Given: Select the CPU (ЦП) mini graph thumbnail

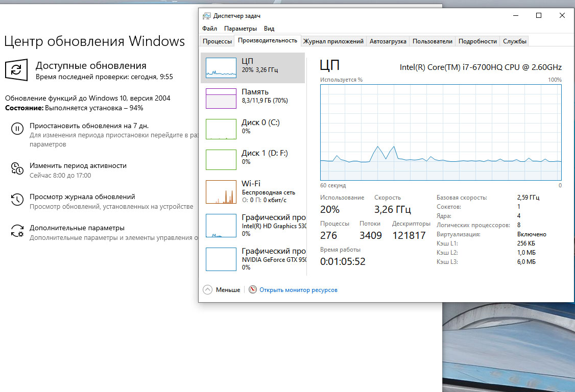Looking at the screenshot, I should [x=221, y=68].
